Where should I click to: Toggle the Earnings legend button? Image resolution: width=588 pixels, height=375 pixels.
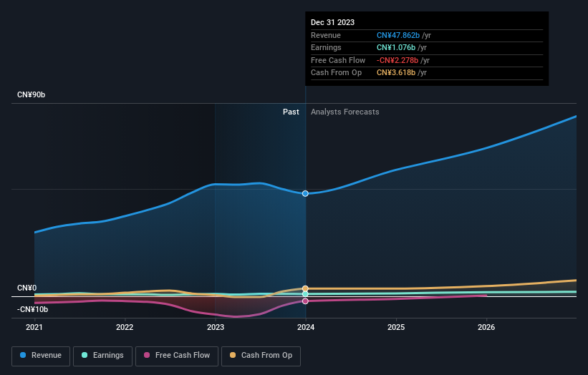[102, 356]
